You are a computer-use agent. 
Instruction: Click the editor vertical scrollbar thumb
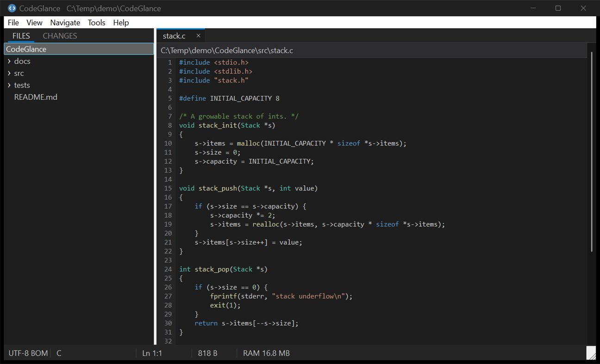(592, 152)
